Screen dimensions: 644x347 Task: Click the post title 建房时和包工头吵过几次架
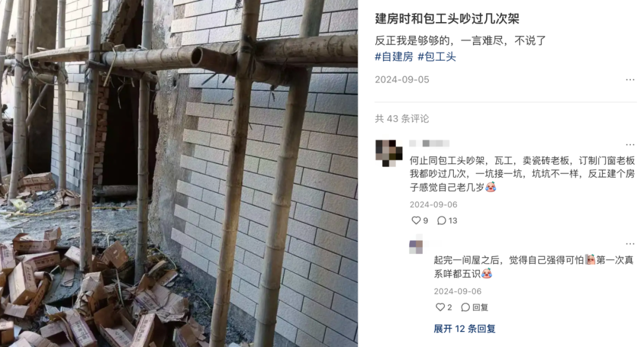[x=447, y=19]
